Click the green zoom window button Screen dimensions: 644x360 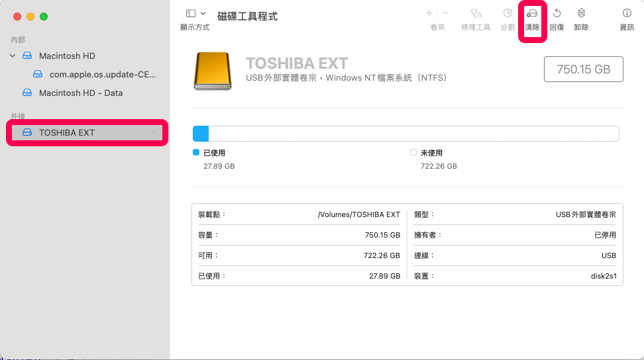[x=44, y=17]
